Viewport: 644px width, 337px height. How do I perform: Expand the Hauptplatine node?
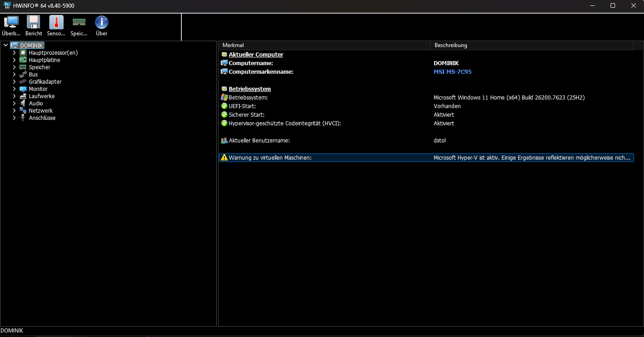tap(14, 60)
